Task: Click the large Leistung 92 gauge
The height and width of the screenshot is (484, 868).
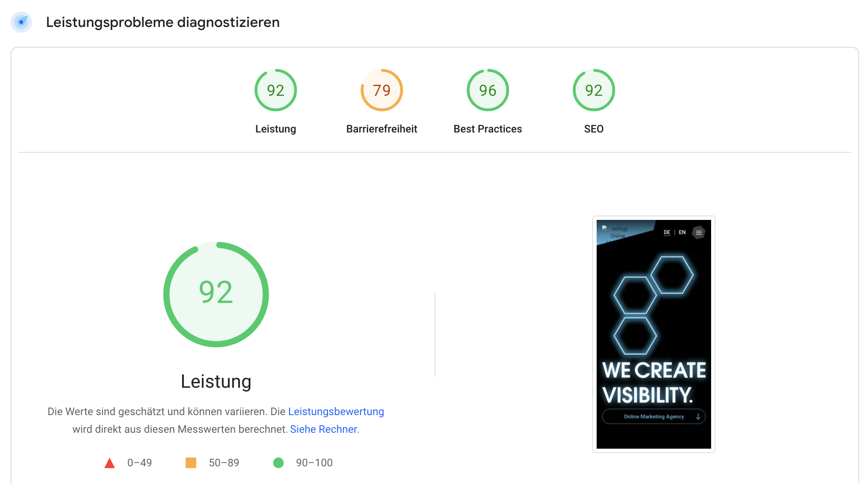Action: click(216, 294)
